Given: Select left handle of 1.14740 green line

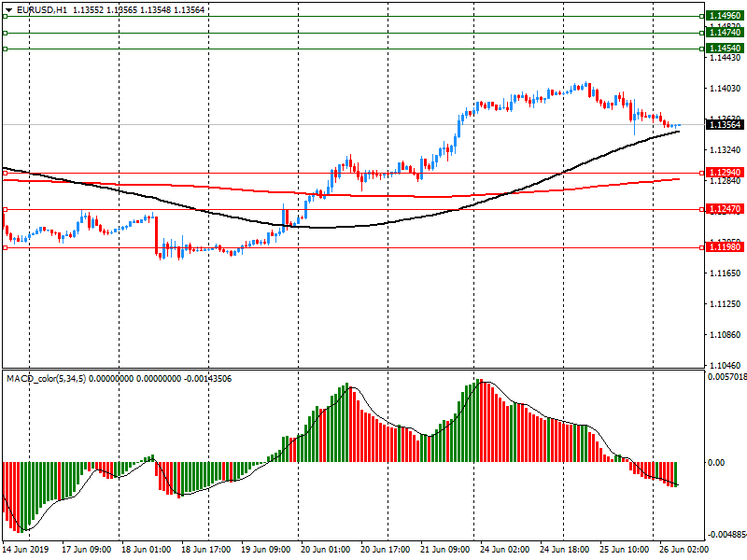Looking at the screenshot, I should click(x=5, y=33).
